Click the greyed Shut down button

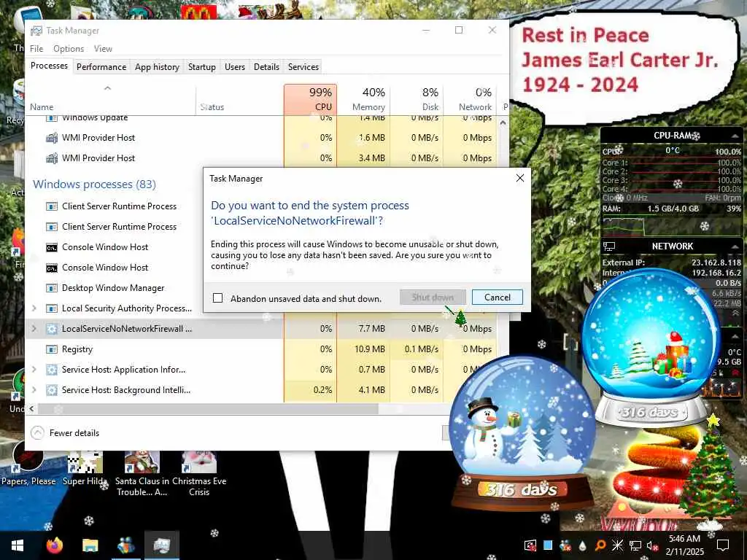(433, 297)
